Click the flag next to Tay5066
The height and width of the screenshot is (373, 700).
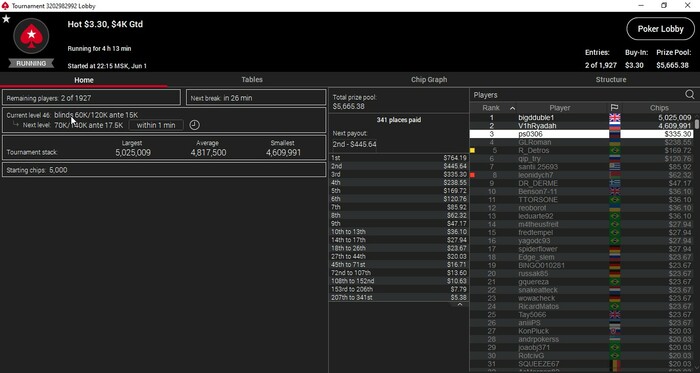pyautogui.click(x=615, y=315)
